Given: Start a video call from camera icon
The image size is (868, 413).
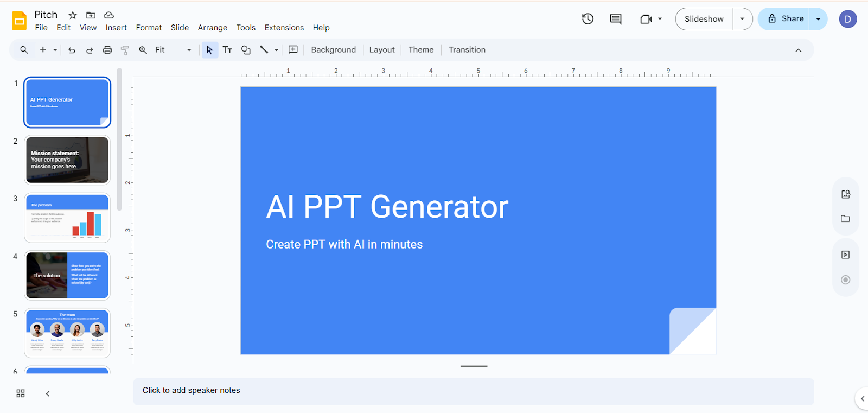Looking at the screenshot, I should [x=646, y=19].
